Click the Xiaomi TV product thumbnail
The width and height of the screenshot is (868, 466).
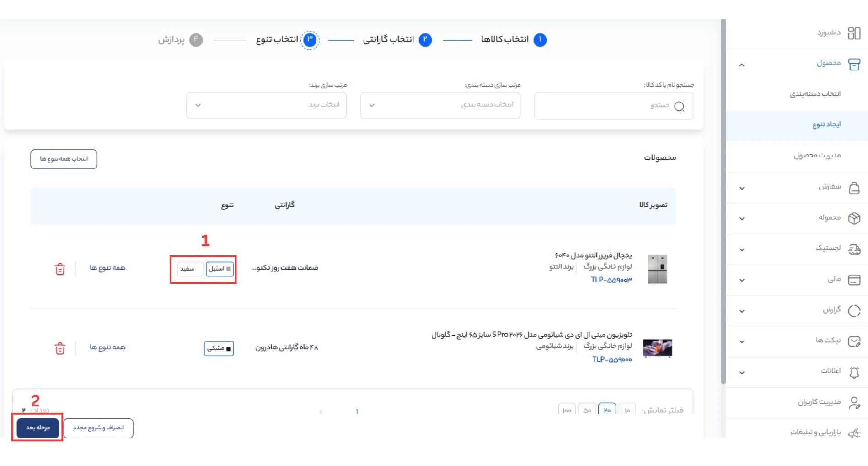pyautogui.click(x=658, y=348)
